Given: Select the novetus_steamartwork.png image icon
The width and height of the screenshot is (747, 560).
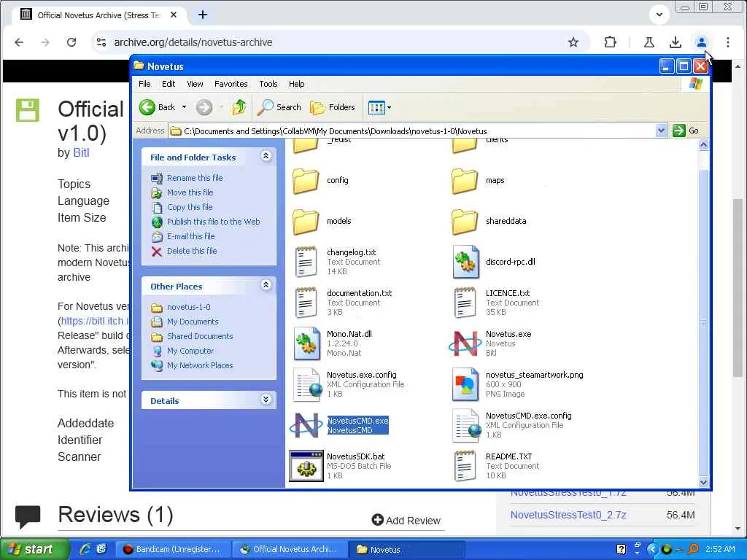Looking at the screenshot, I should coord(465,384).
